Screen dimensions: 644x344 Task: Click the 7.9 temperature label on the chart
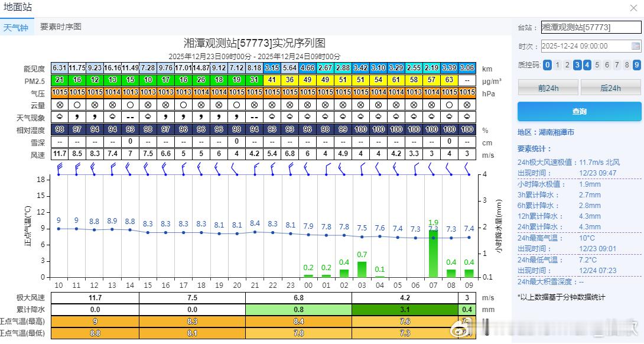tap(308, 226)
